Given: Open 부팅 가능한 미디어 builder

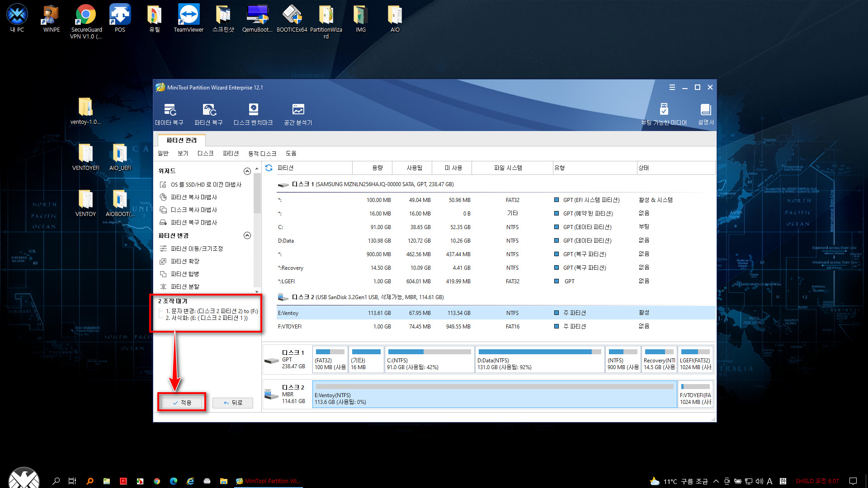Looking at the screenshot, I should [x=664, y=114].
